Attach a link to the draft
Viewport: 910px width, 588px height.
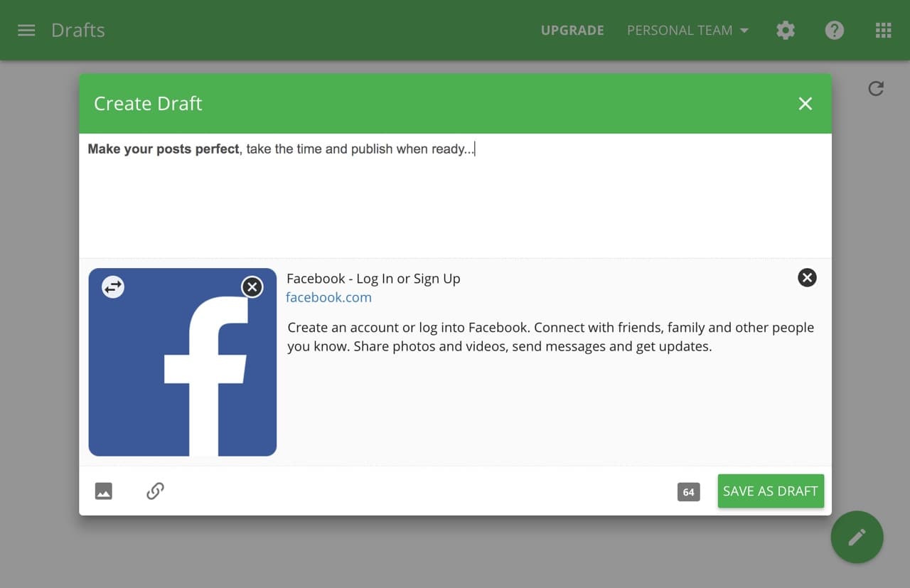coord(155,491)
